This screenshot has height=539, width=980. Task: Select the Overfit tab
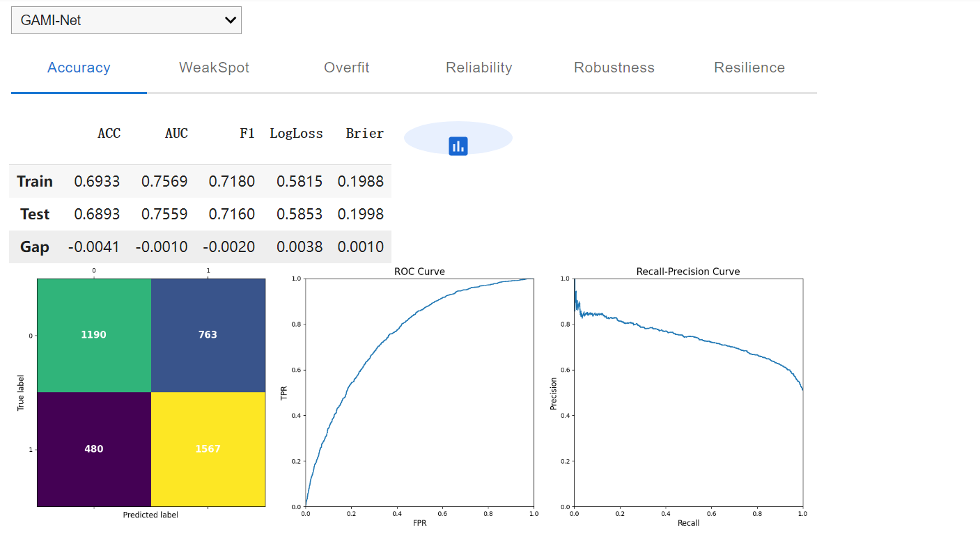(x=346, y=68)
